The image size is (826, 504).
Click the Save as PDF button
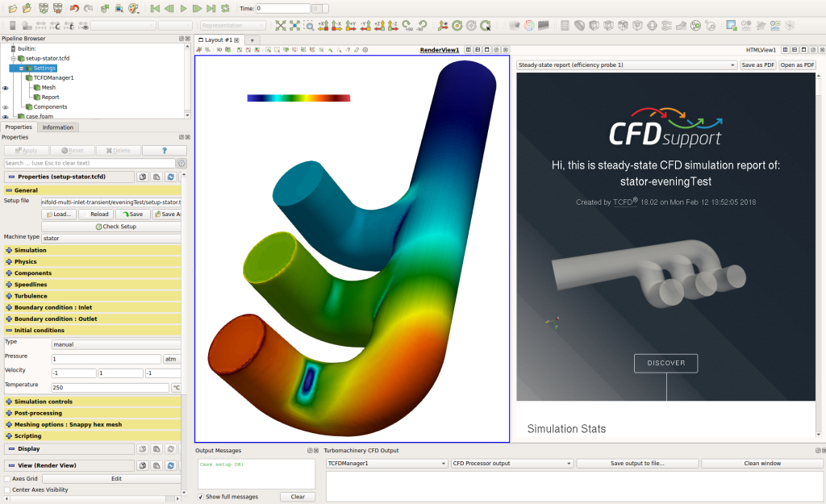coord(757,65)
